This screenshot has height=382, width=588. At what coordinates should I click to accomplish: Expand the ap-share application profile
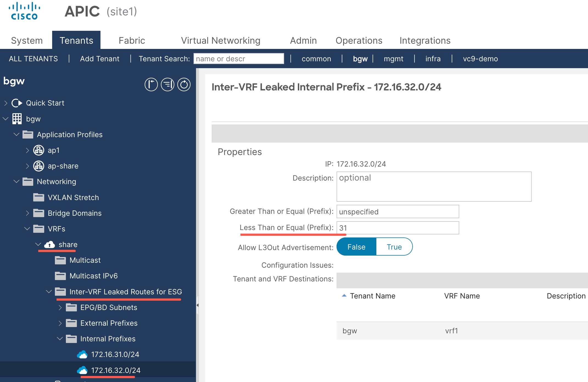[x=27, y=166]
